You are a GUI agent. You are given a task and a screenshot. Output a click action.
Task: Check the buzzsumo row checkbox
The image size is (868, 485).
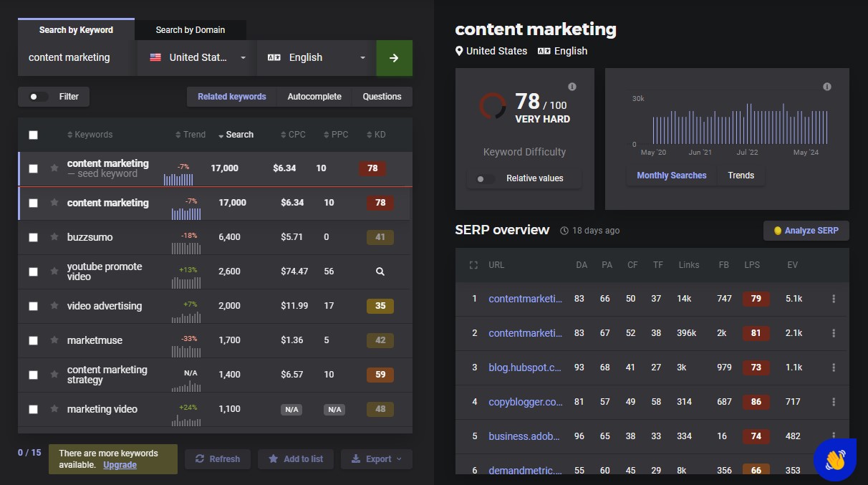click(33, 237)
